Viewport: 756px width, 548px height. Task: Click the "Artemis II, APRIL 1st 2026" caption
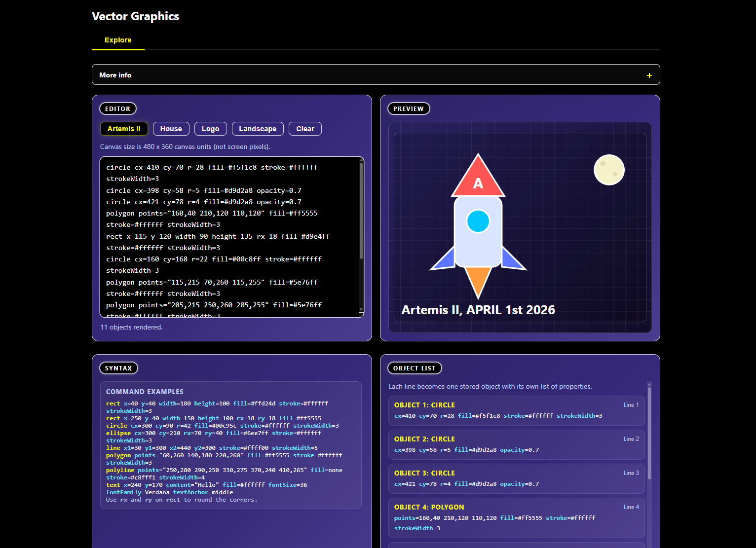click(478, 310)
